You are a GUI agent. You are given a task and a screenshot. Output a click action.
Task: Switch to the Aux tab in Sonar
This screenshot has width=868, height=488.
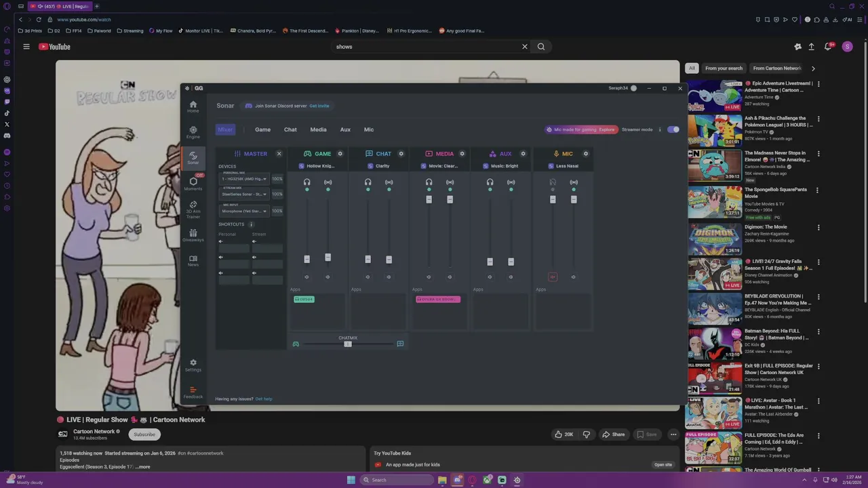tap(345, 129)
